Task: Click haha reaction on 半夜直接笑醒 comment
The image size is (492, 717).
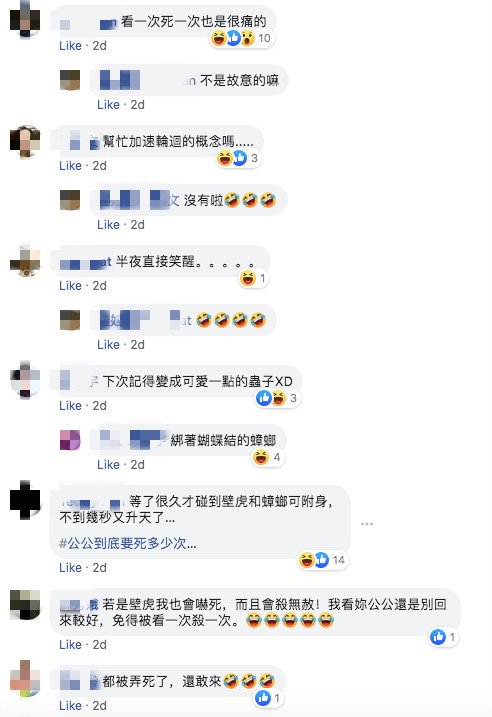Action: (248, 278)
